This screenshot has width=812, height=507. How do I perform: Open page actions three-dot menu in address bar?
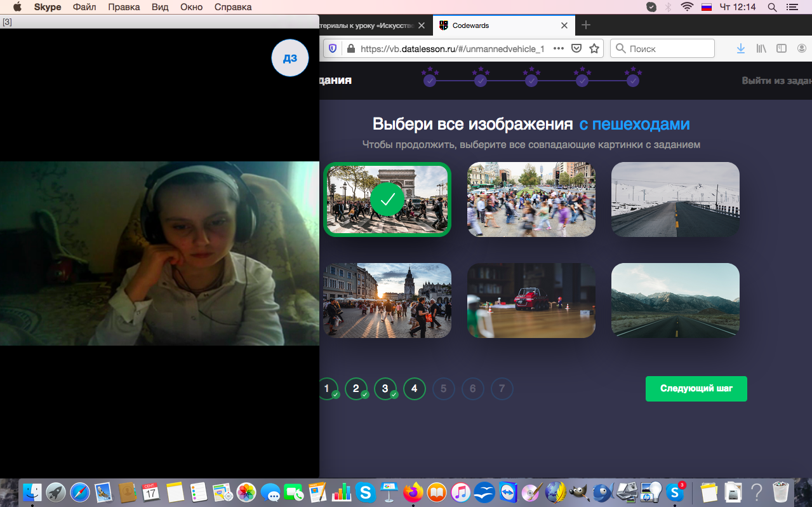point(559,48)
